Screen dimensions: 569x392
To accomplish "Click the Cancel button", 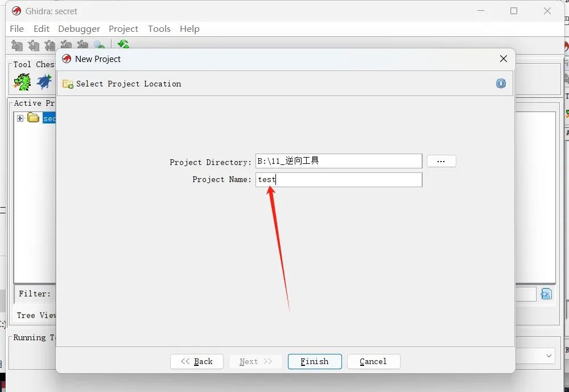I will pyautogui.click(x=373, y=361).
